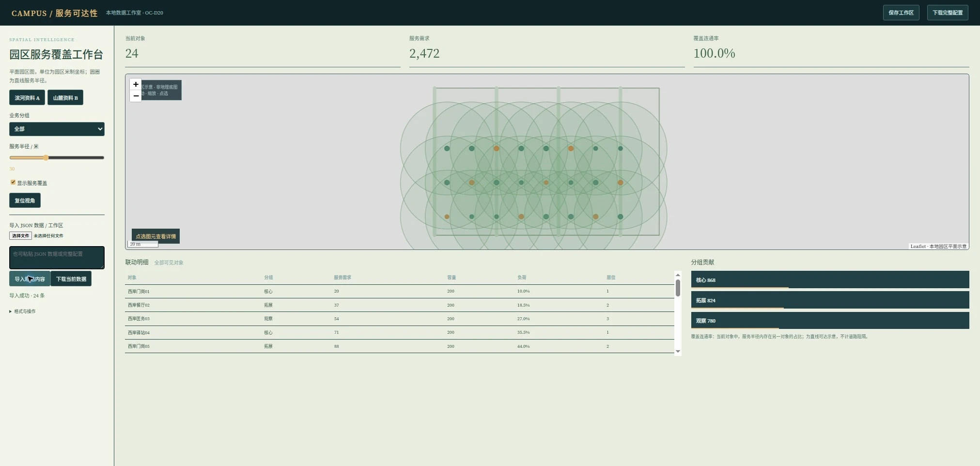Image resolution: width=980 pixels, height=466 pixels.
Task: Select the table row 西岸门岗01
Action: tap(400, 291)
